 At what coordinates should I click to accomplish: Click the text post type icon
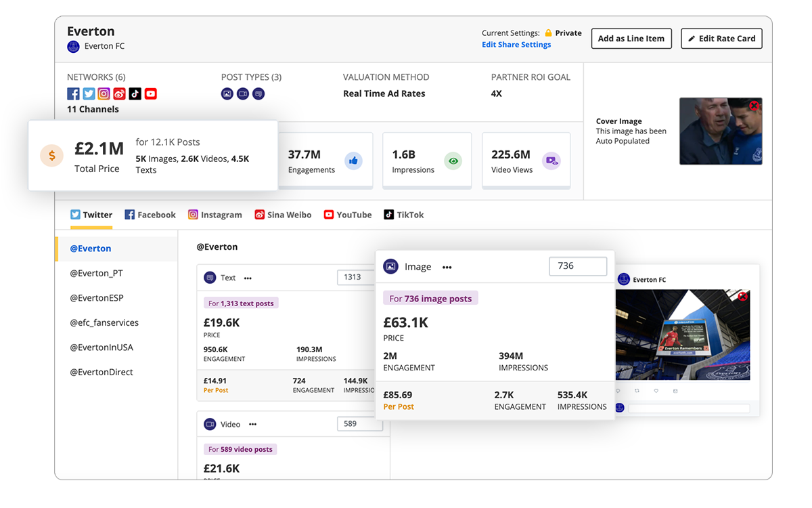[258, 94]
